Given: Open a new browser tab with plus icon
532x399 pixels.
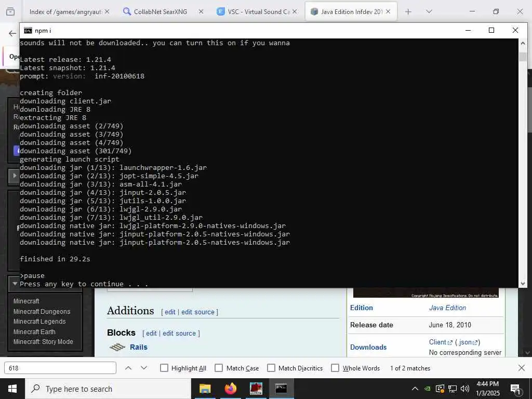Looking at the screenshot, I should coord(408,11).
